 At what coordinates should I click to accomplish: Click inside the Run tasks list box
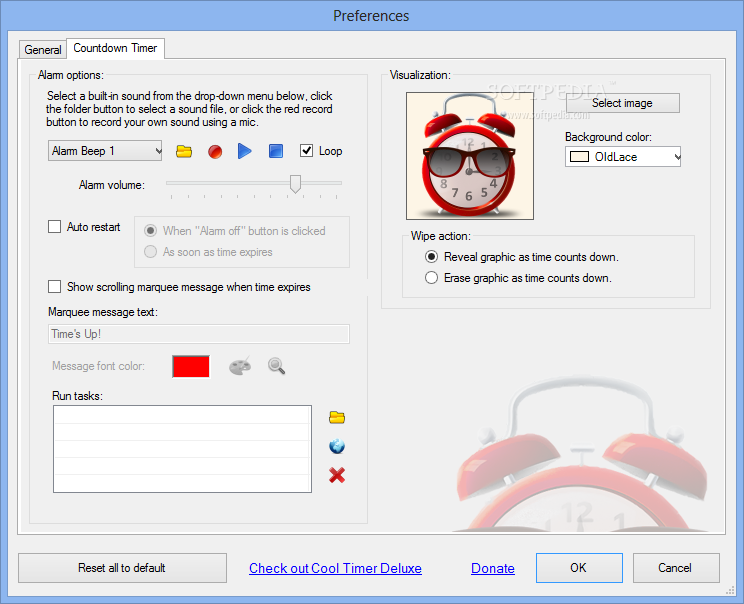(183, 449)
